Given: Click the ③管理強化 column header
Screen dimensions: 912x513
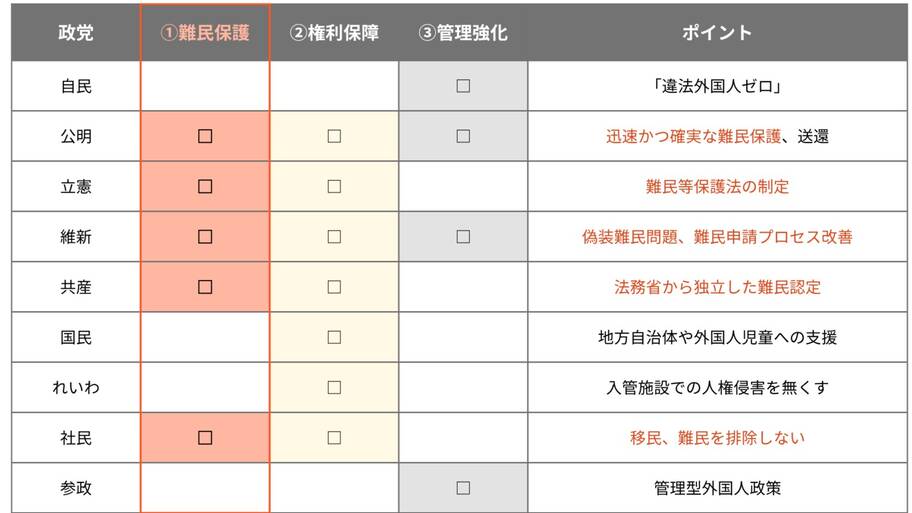Looking at the screenshot, I should (463, 33).
